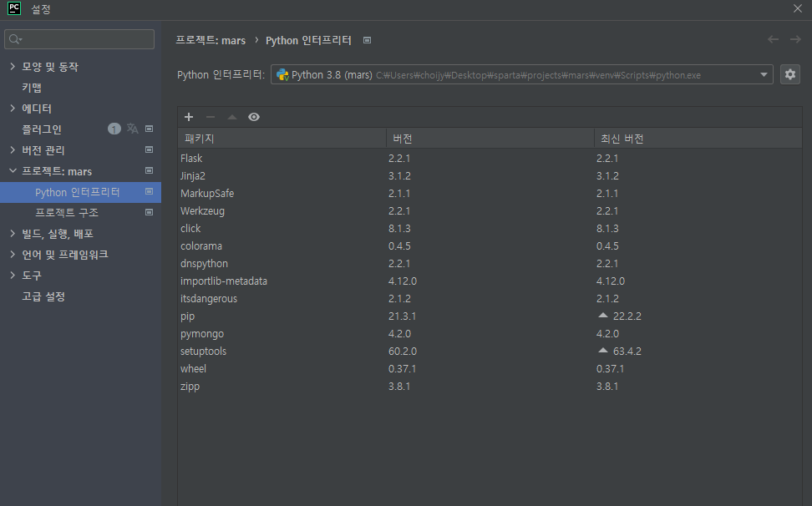Click the search magnifier icon

[15, 39]
